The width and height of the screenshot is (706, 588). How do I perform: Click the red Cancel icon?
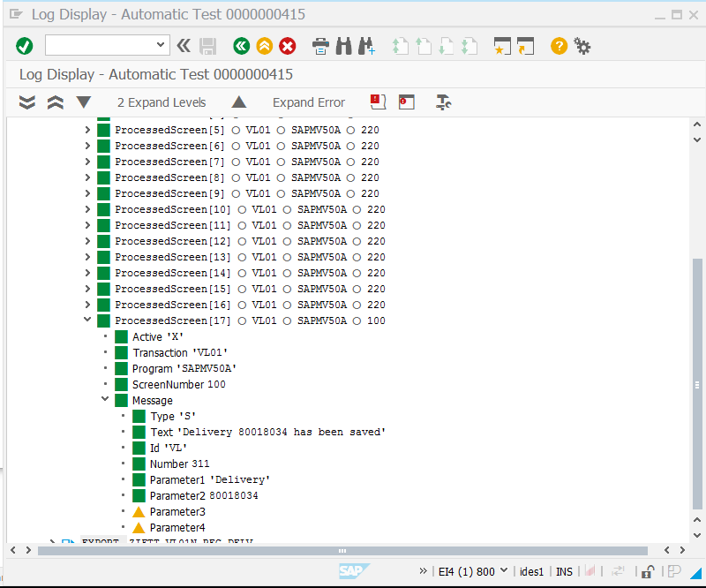[287, 45]
